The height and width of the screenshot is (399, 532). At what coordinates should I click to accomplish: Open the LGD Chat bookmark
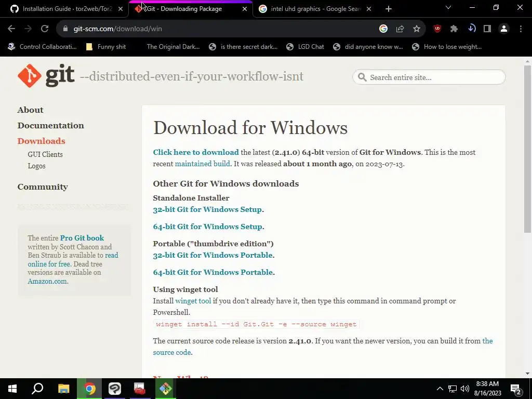click(x=305, y=47)
